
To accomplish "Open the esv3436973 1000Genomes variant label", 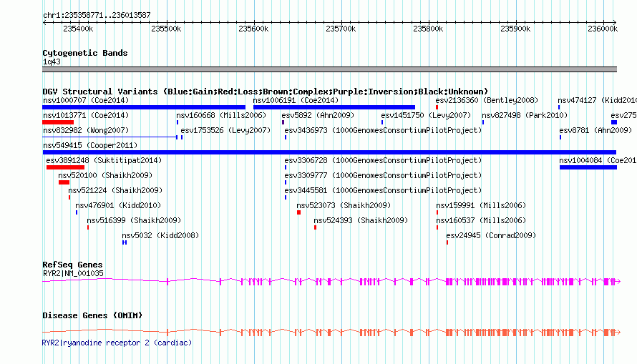I will (x=383, y=130).
